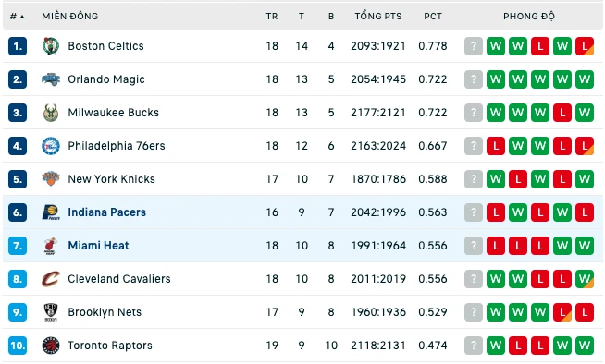Click the TR column header

272,17
